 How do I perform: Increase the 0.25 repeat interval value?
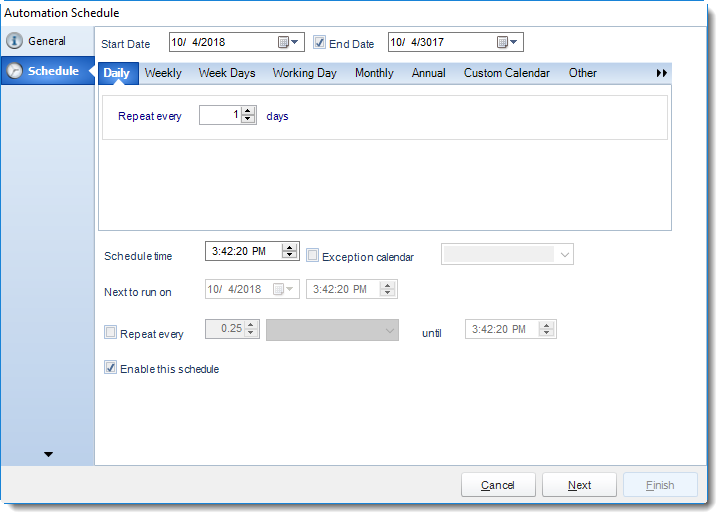point(251,324)
